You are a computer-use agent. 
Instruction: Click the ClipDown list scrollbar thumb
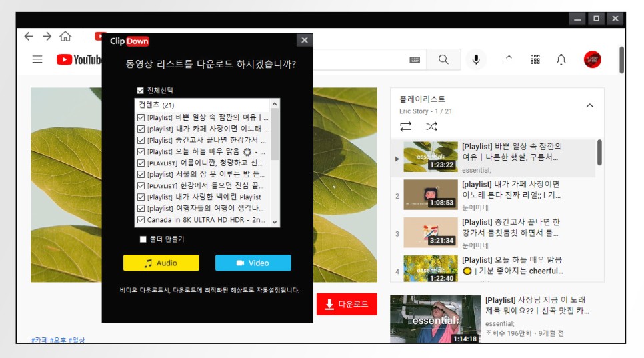(275, 134)
